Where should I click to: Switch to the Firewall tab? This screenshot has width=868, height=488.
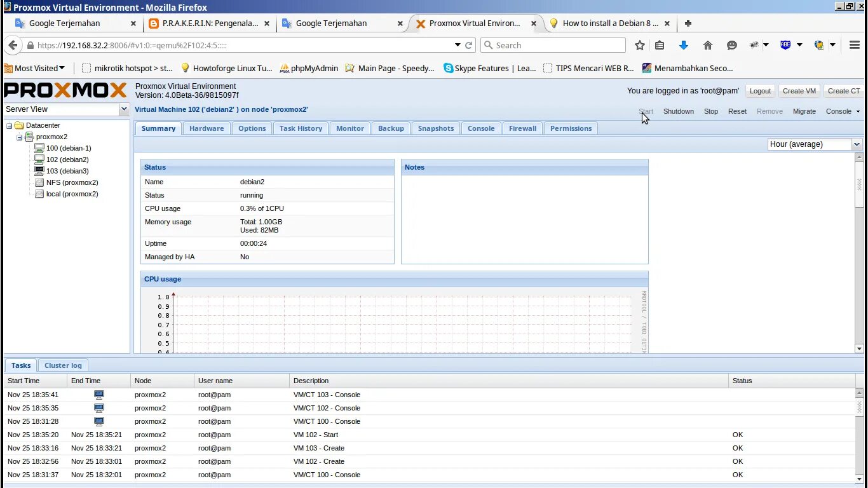coord(523,128)
